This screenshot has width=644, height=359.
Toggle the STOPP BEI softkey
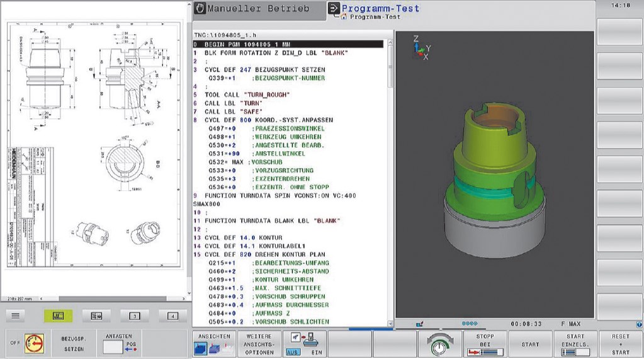[x=485, y=345]
